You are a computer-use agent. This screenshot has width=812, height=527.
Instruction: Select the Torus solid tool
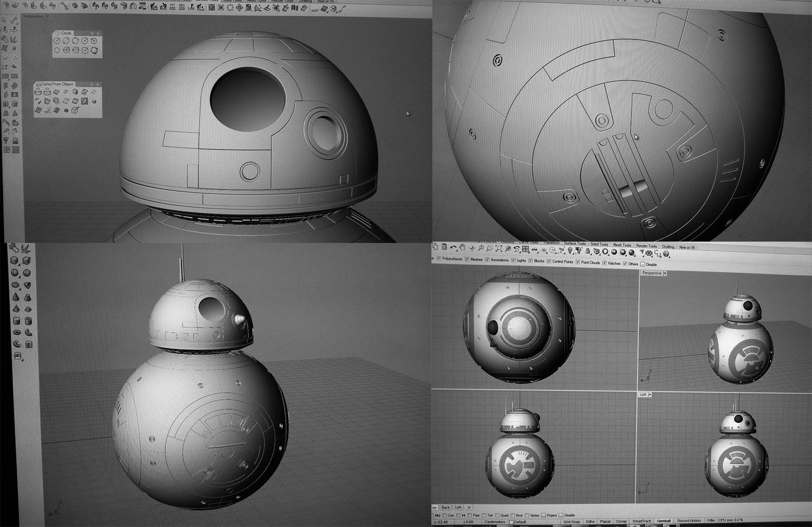pyautogui.click(x=17, y=332)
